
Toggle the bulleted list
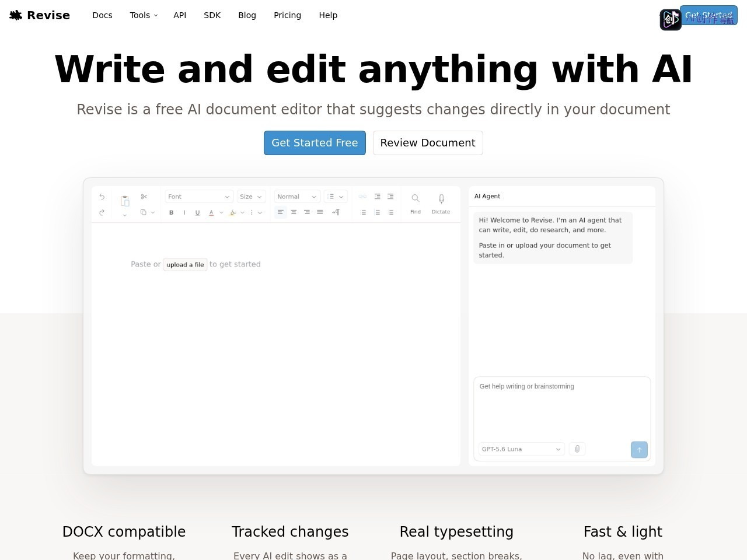coord(364,212)
